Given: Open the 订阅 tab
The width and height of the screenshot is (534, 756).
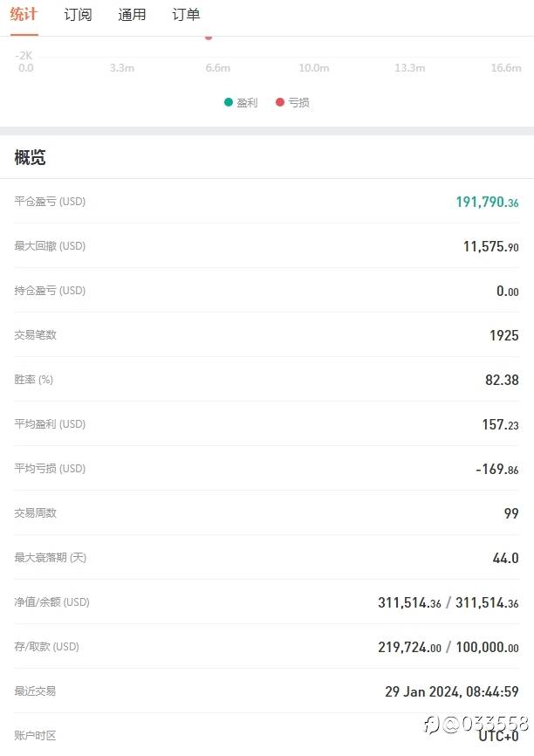Looking at the screenshot, I should tap(78, 15).
